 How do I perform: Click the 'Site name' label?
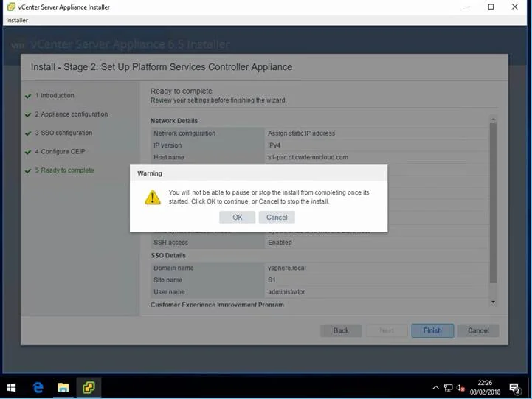click(x=168, y=280)
